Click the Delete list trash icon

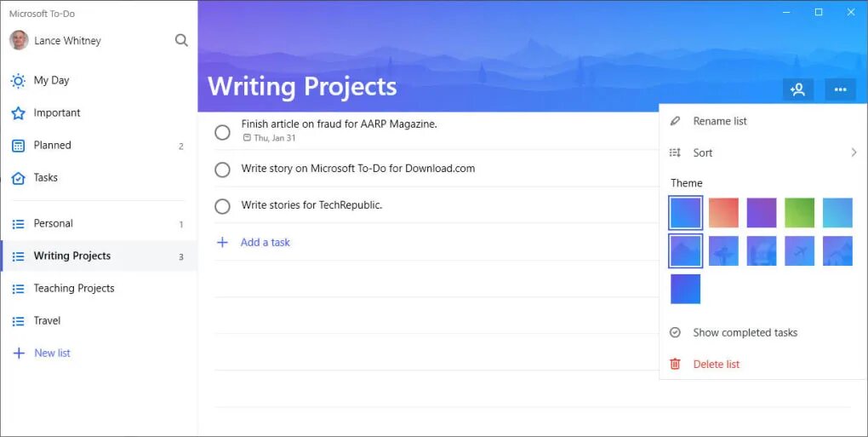tap(675, 364)
